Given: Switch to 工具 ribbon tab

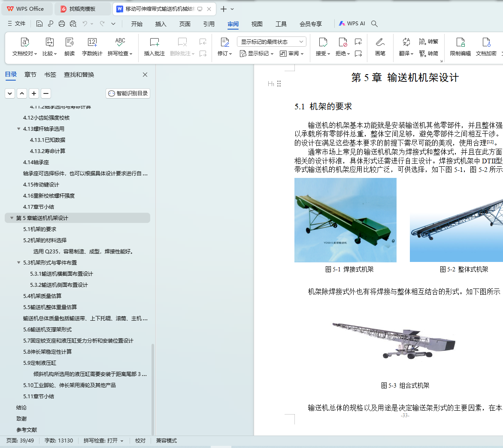Looking at the screenshot, I should coord(281,24).
